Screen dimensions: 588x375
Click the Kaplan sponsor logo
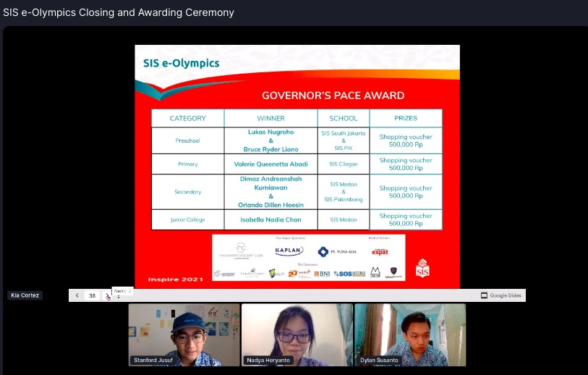coord(289,251)
